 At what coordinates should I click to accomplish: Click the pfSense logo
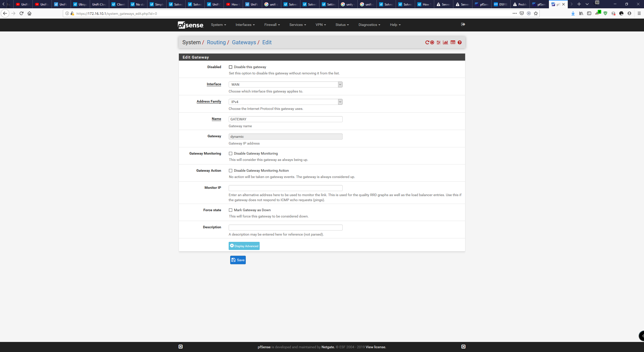click(x=190, y=25)
